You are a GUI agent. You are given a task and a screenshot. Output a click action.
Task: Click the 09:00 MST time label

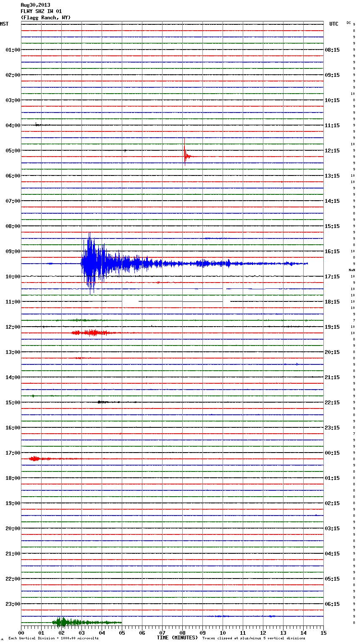point(13,251)
